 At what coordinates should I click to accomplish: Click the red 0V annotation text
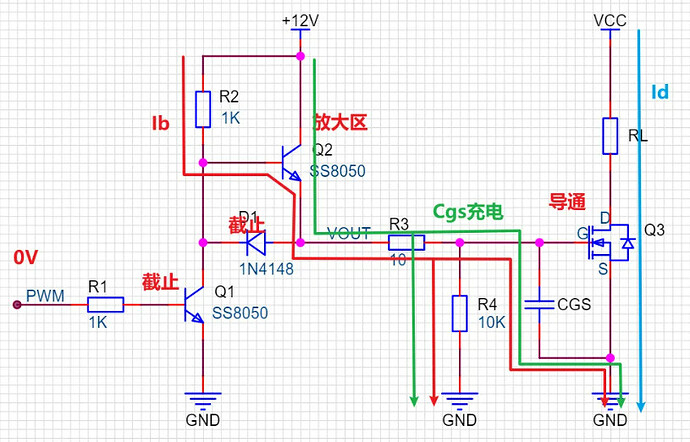coord(27,258)
